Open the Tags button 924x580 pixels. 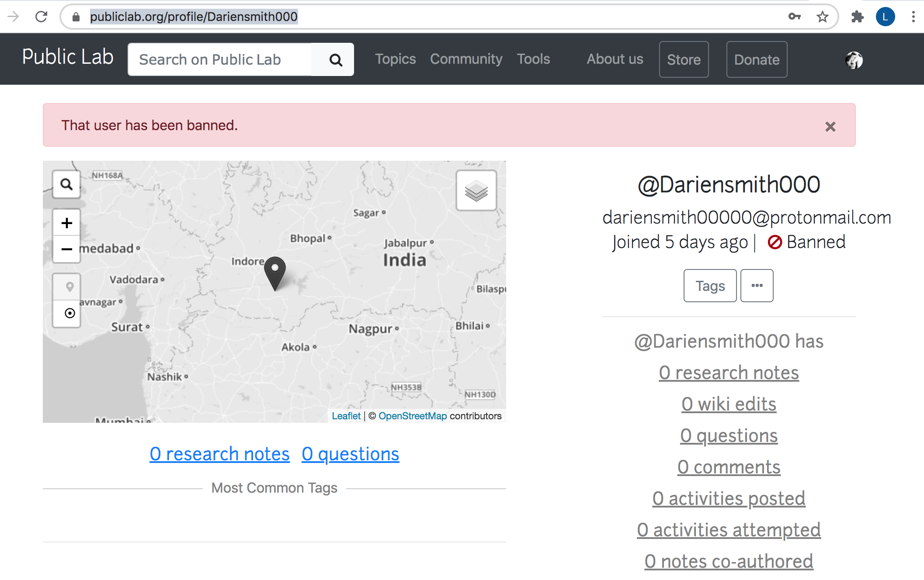coord(710,286)
